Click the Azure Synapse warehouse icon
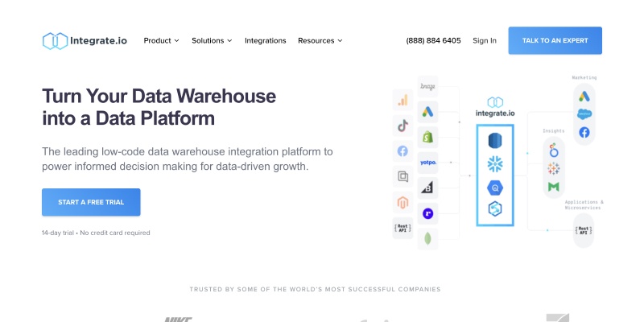This screenshot has height=322, width=644. (x=495, y=209)
